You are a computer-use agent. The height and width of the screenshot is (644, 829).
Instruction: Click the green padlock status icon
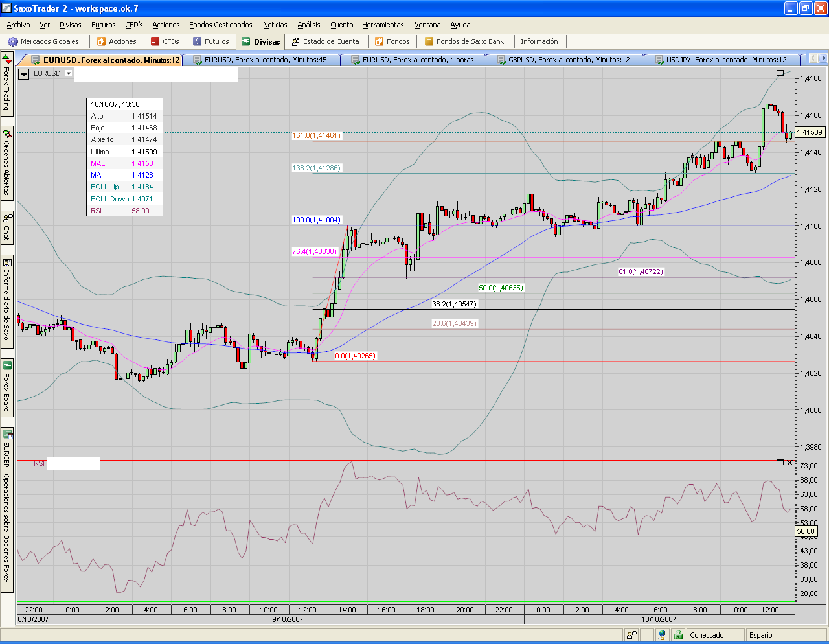678,636
